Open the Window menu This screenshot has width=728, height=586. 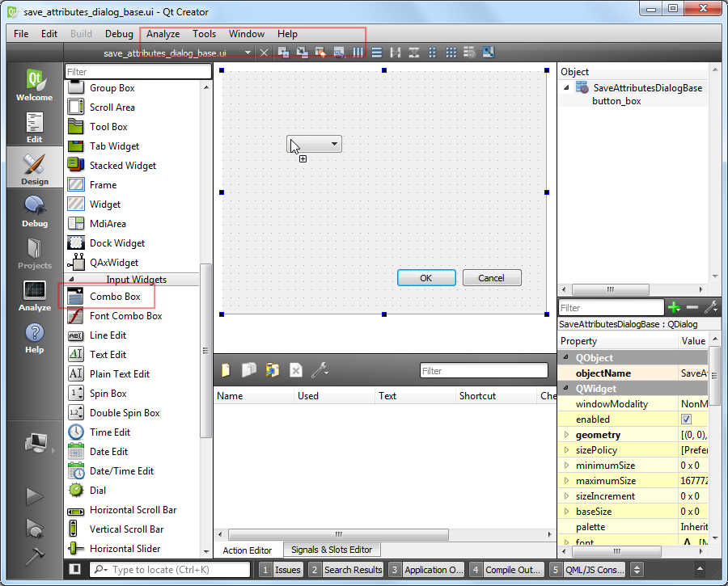pyautogui.click(x=247, y=34)
